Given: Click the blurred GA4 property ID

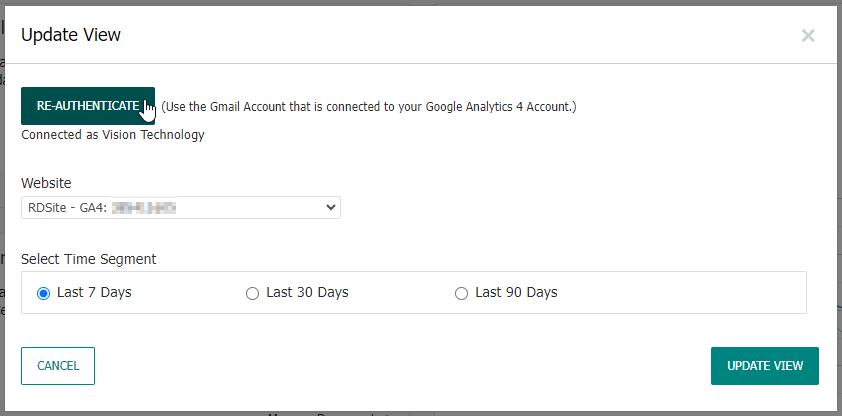Looking at the screenshot, I should click(x=144, y=207).
